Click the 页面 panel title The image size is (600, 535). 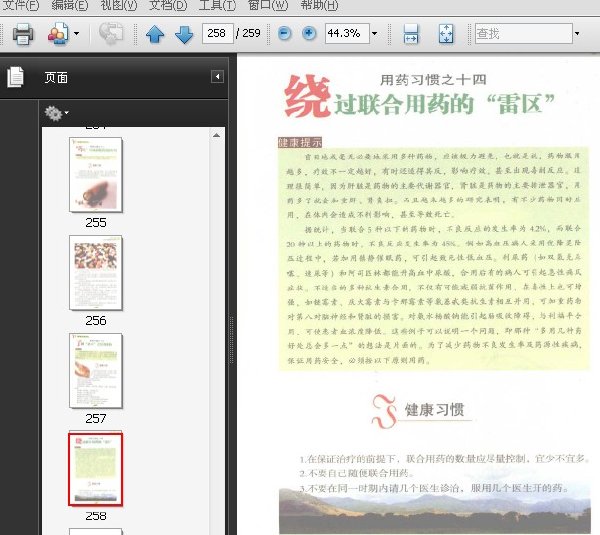[x=56, y=78]
